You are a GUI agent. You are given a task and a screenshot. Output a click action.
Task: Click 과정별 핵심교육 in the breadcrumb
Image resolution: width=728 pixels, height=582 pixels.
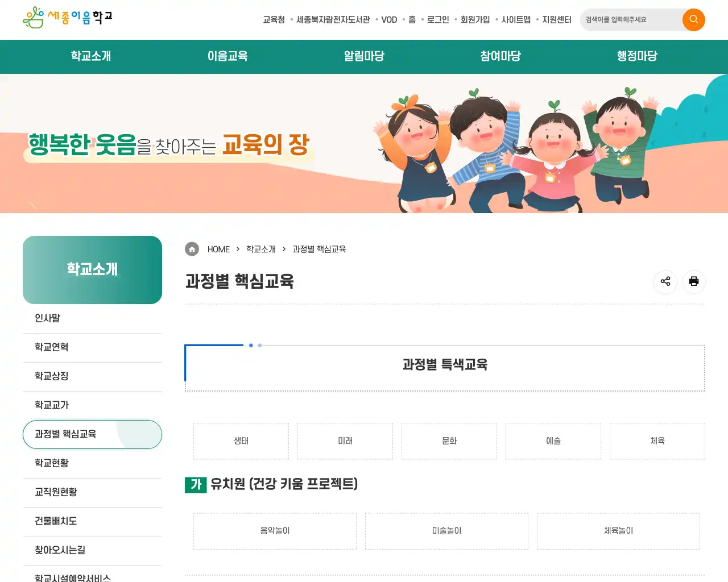319,250
